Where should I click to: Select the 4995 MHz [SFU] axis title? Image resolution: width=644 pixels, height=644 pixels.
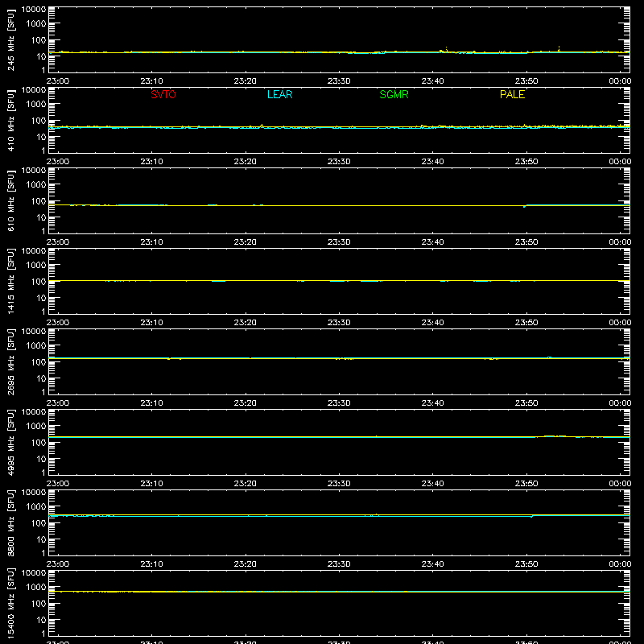click(10, 442)
